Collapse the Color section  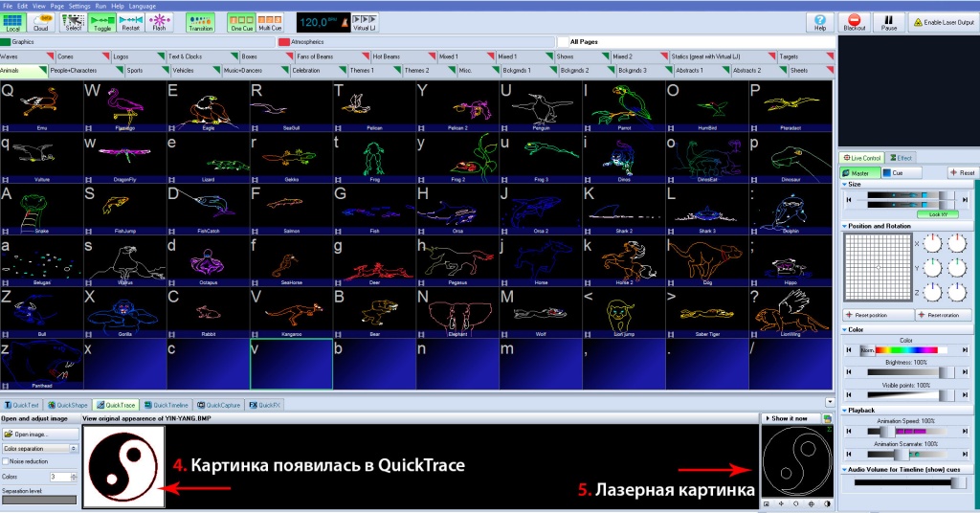coord(845,329)
